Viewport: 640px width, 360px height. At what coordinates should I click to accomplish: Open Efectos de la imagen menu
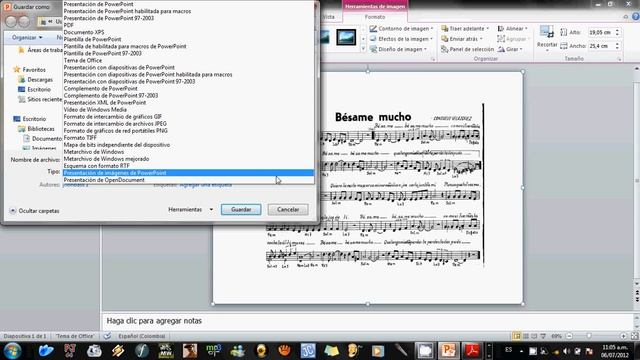[x=402, y=39]
